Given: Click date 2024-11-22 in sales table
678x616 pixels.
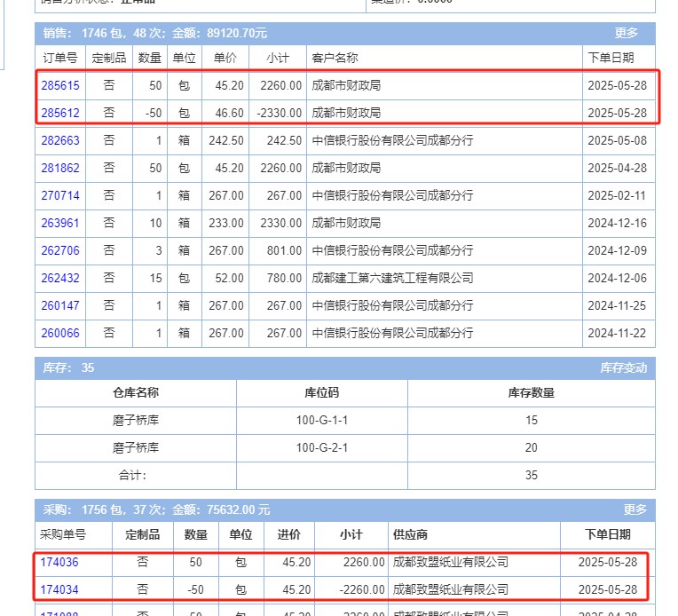Looking at the screenshot, I should [617, 333].
